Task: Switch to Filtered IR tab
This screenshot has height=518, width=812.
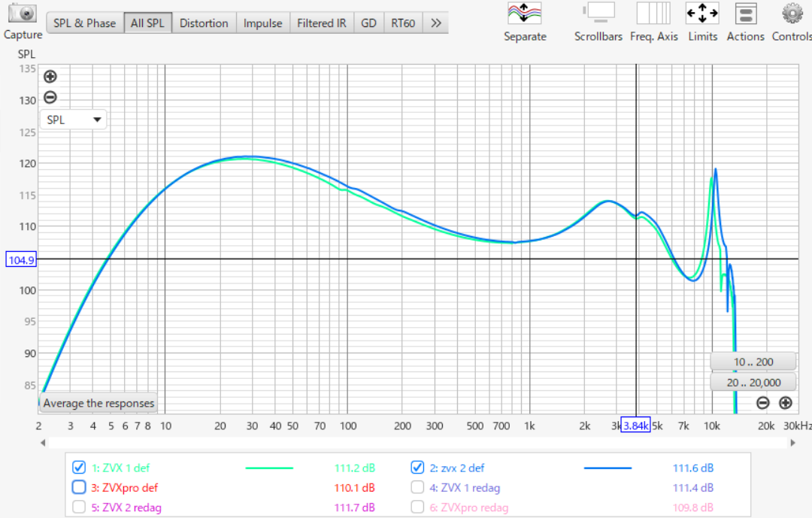Action: 322,23
